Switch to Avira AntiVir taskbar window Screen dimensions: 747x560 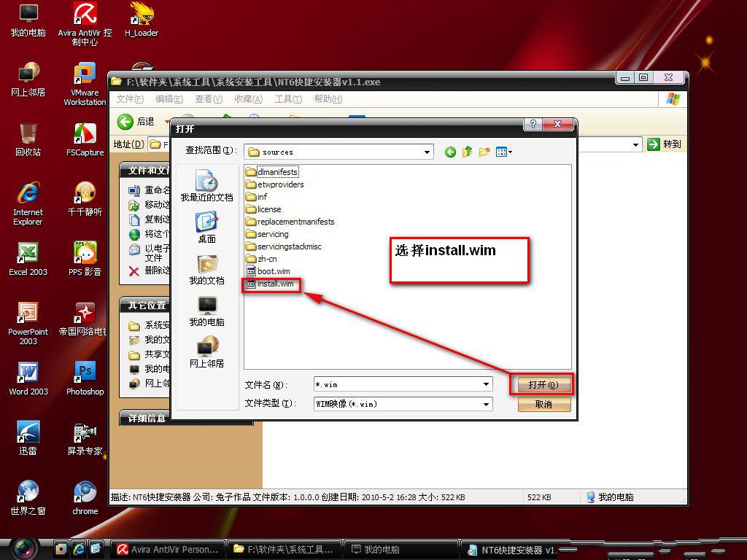click(168, 549)
